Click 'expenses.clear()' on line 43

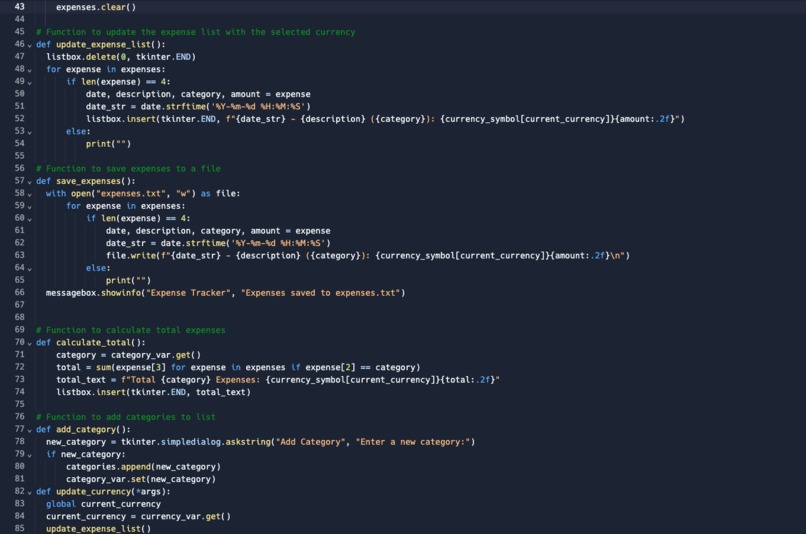[x=96, y=7]
